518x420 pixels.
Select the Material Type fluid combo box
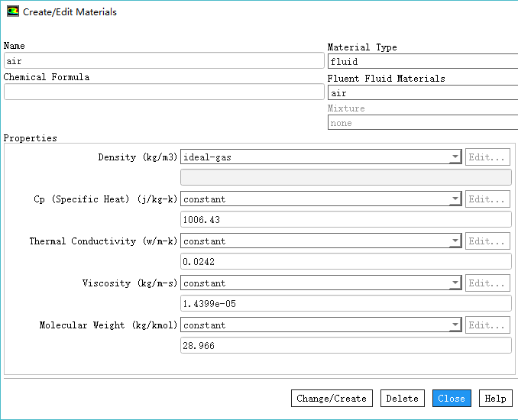tap(422, 62)
